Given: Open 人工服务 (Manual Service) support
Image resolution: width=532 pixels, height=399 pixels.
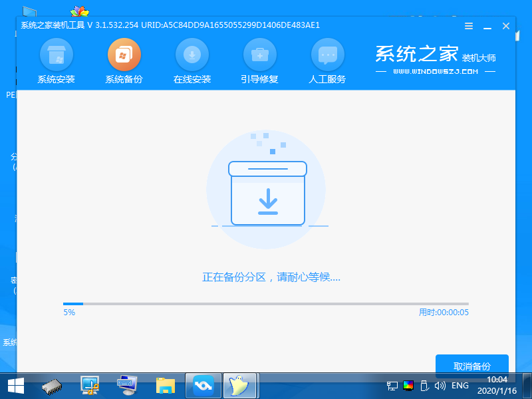Looking at the screenshot, I should [328, 61].
